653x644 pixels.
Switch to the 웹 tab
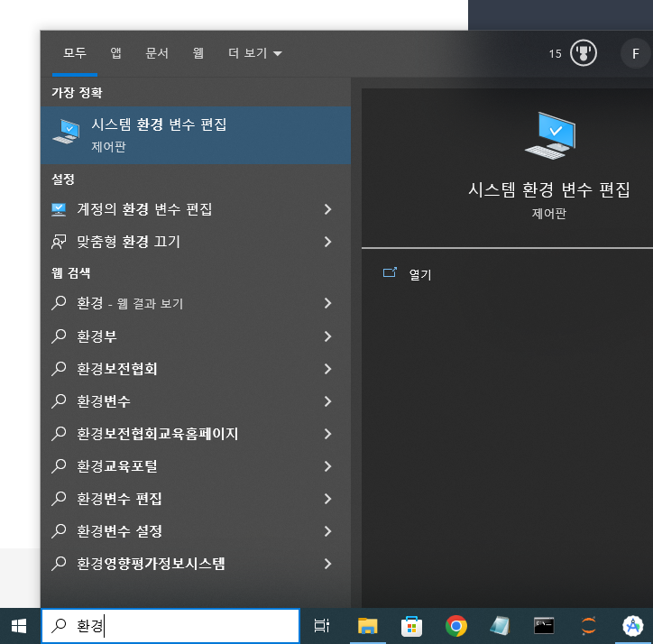point(198,53)
